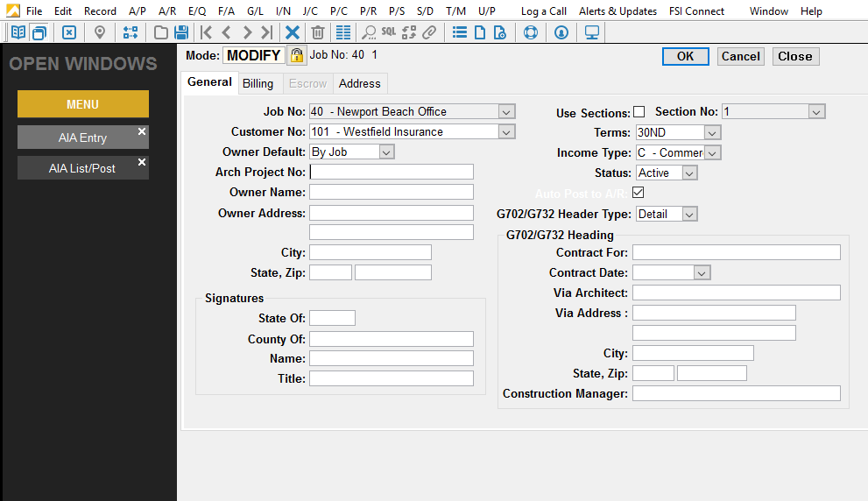Image resolution: width=868 pixels, height=501 pixels.
Task: Open the J/C menu
Action: tap(310, 11)
